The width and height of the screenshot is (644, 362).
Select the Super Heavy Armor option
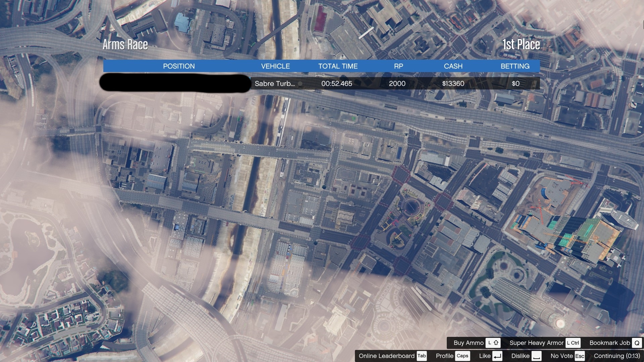coord(536,343)
